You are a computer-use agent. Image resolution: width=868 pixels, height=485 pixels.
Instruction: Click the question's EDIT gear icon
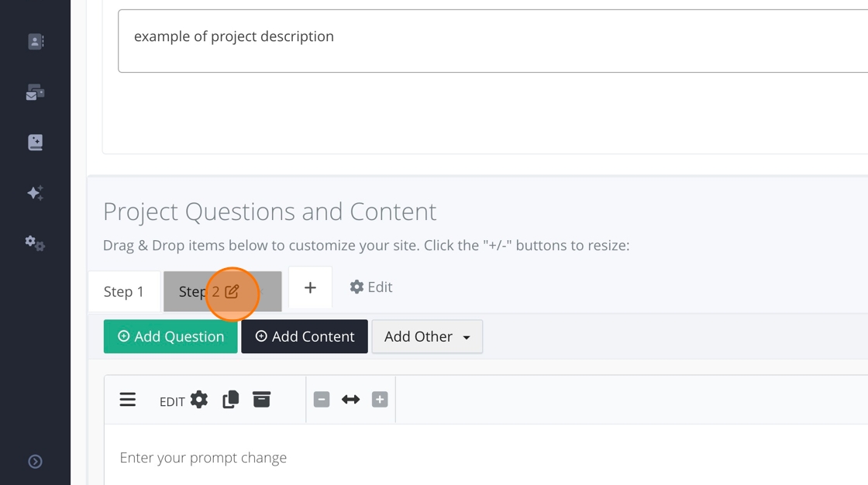(199, 400)
